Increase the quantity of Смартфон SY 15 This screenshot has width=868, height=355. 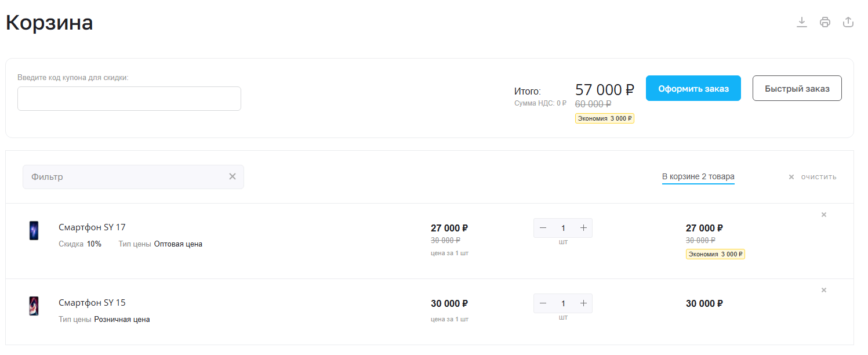[x=583, y=303]
